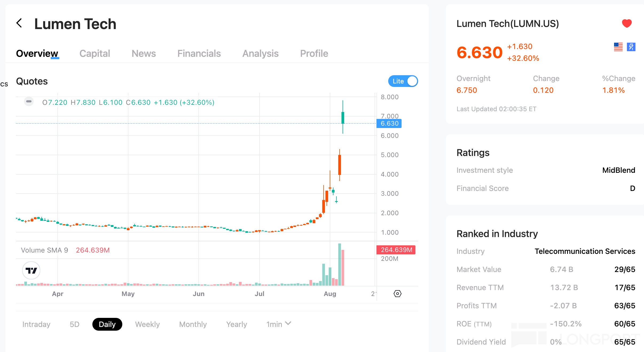644x352 pixels.
Task: Click the Dividend Yield rank 65/65
Action: tap(625, 342)
